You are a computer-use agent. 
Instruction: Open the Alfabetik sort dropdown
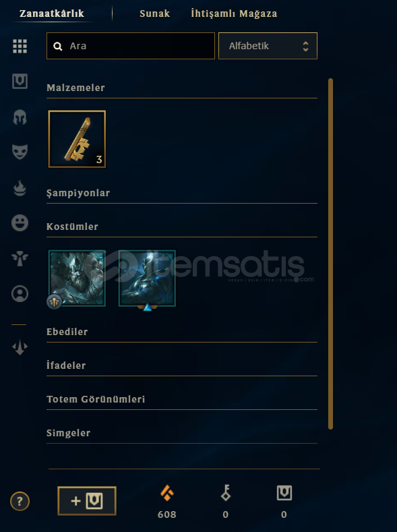tap(268, 46)
